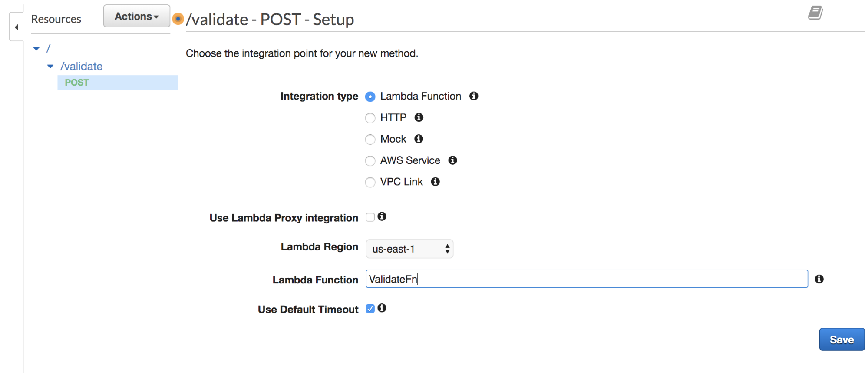This screenshot has width=868, height=373.
Task: Collapse the /validate resource tree node
Action: coord(50,67)
